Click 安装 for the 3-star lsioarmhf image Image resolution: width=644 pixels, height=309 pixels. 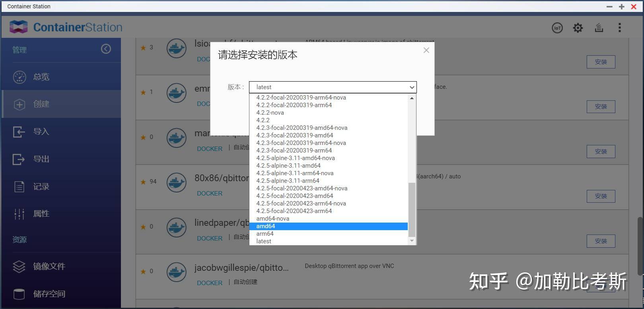pos(601,62)
